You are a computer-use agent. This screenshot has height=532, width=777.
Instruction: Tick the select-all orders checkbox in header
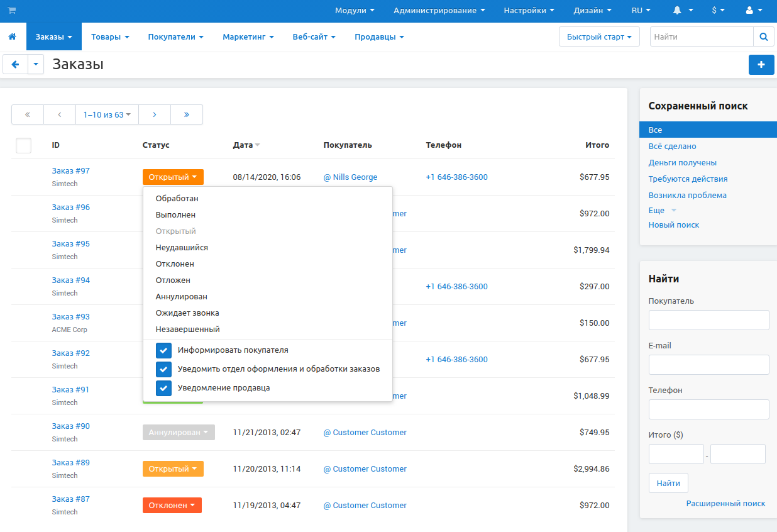click(x=23, y=145)
